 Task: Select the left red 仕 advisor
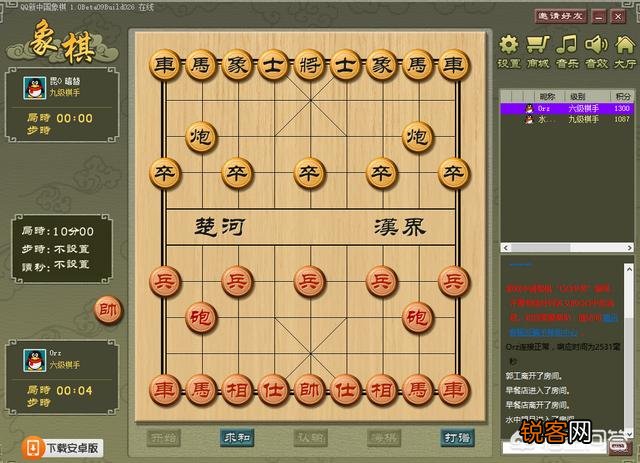point(273,390)
